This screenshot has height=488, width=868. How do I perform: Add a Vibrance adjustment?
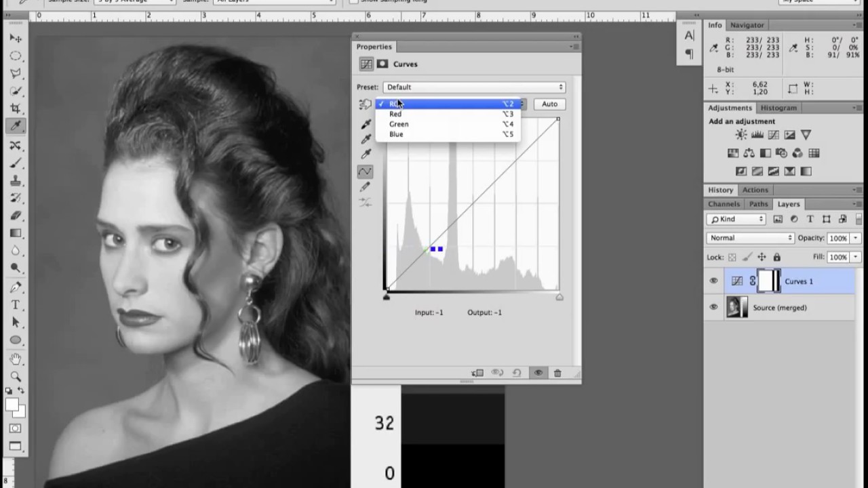806,135
